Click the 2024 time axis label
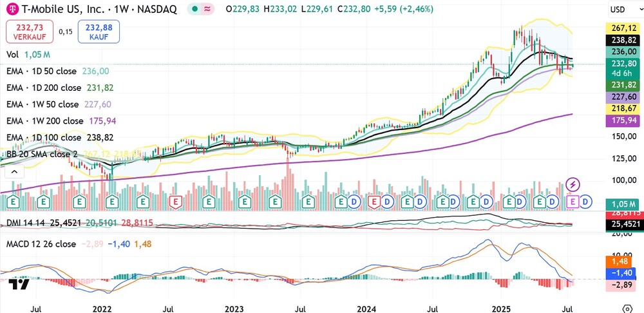 point(367,308)
